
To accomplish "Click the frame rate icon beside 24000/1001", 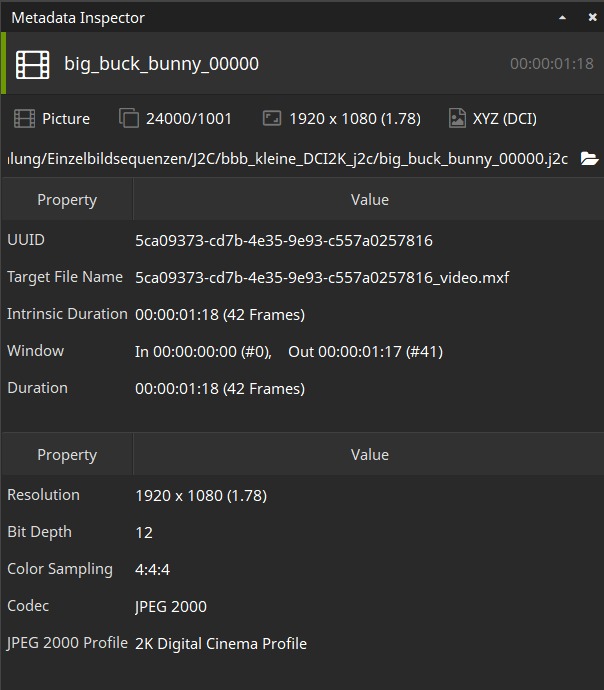I will (x=129, y=119).
